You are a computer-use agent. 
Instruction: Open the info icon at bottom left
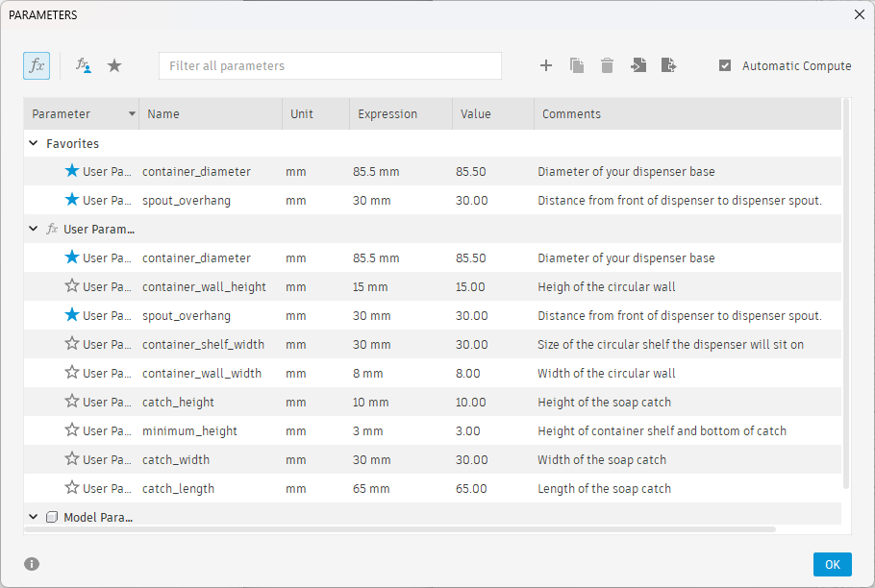32,564
